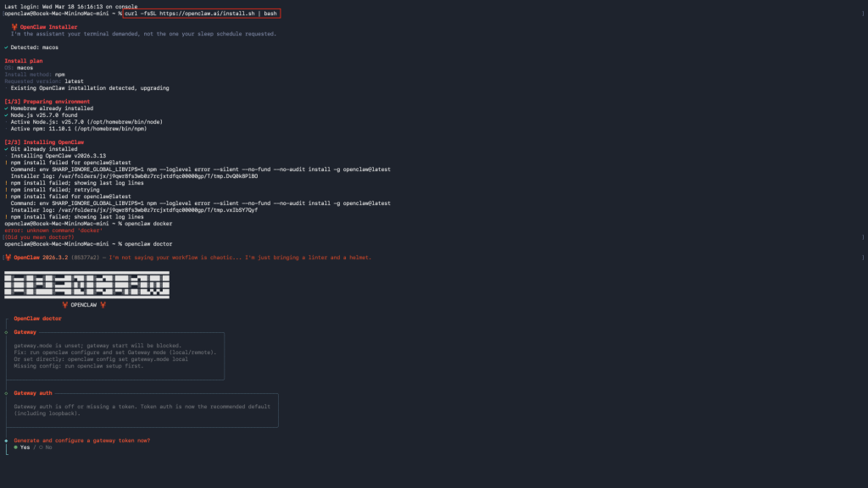Click Installer log line ending tmp.DvQ0k8PlBO
Viewport: 868px width, 488px height.
coord(134,176)
